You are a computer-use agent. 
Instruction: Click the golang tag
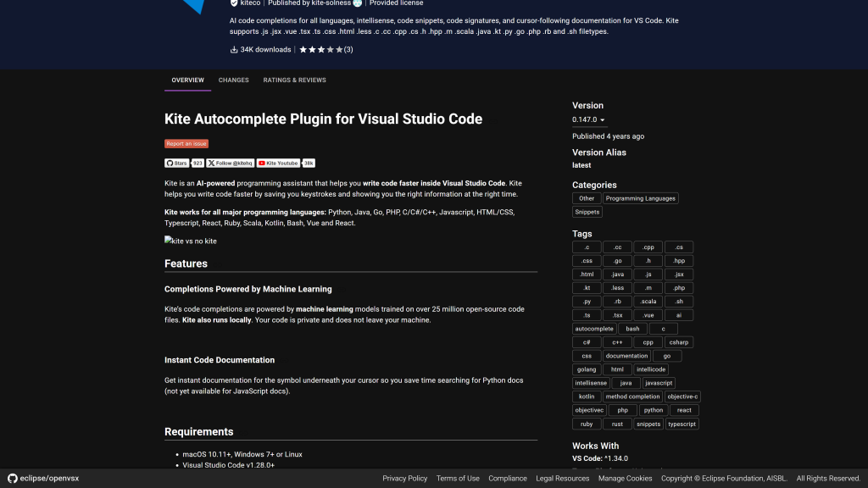click(587, 369)
